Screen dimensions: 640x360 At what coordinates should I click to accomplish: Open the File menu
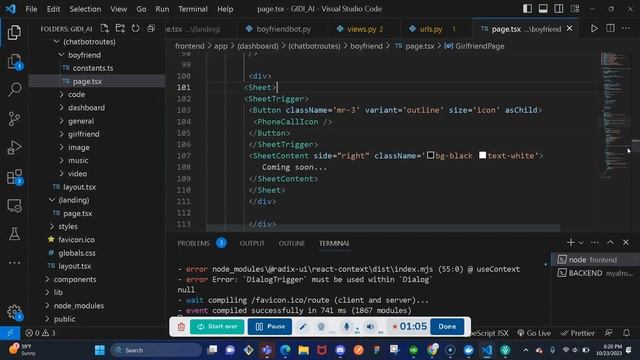(x=31, y=9)
